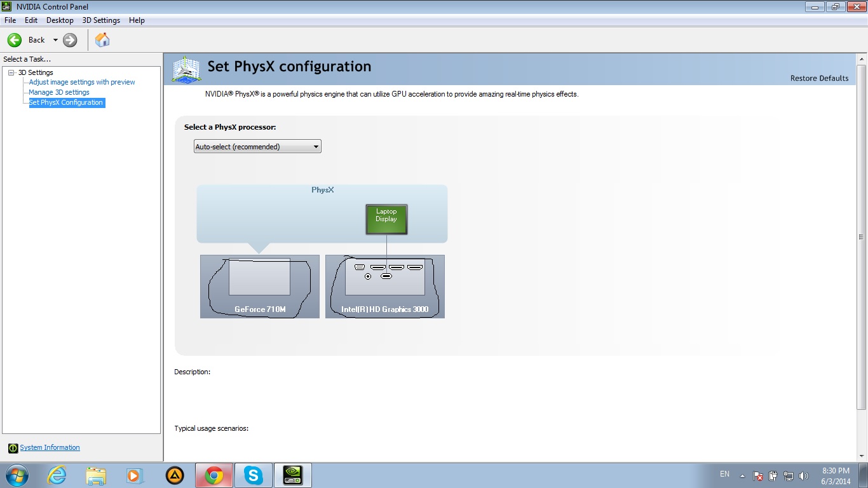Select the 3D Settings tree label
The height and width of the screenshot is (488, 868).
(36, 72)
